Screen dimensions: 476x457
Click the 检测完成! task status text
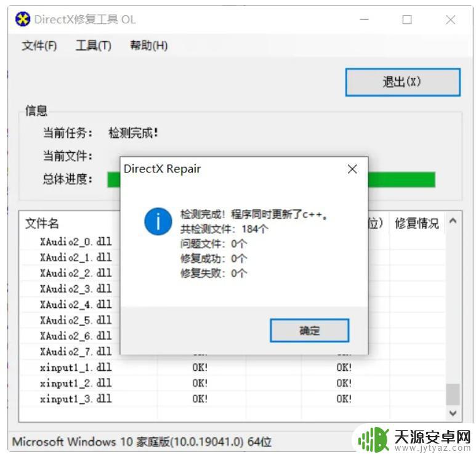coord(134,132)
